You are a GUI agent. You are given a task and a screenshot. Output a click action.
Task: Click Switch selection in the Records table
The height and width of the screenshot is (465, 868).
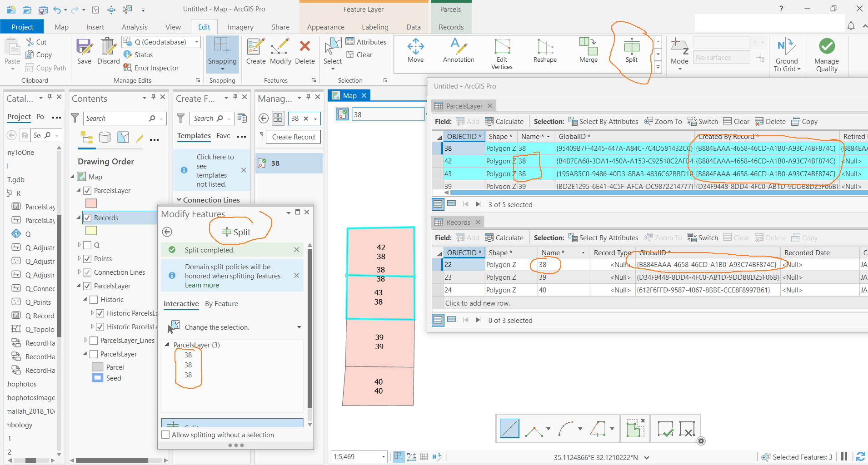point(703,238)
